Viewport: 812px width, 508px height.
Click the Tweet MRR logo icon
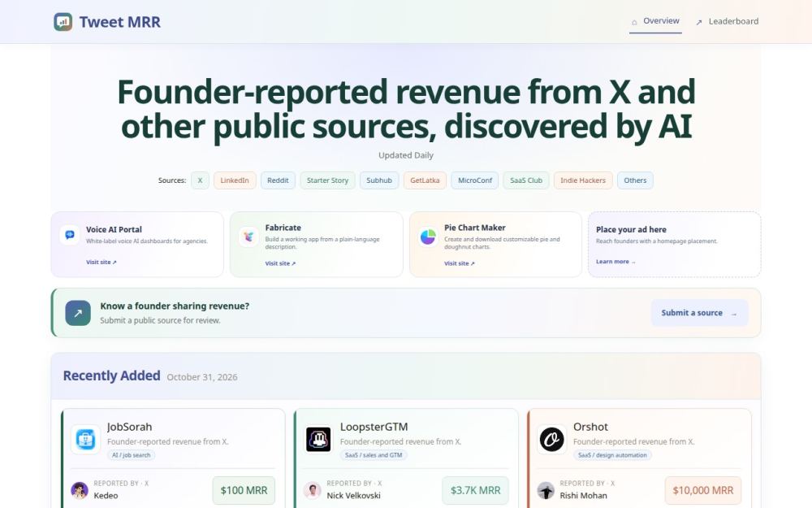click(x=63, y=22)
